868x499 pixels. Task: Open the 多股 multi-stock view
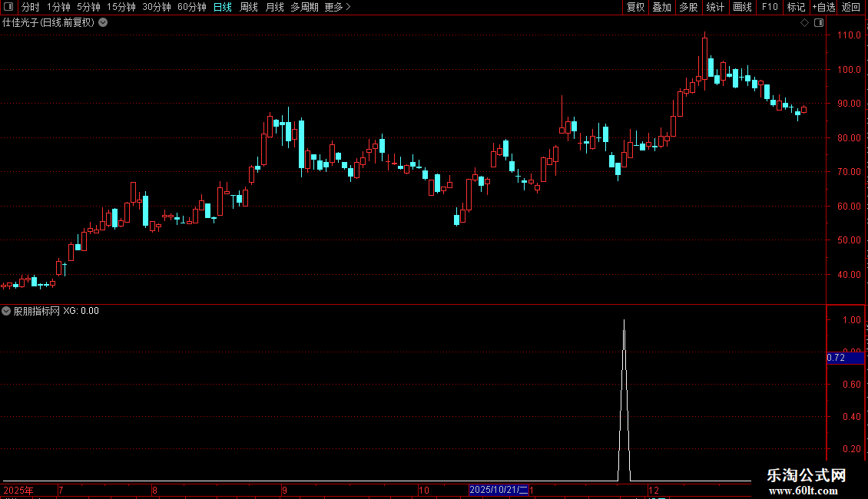tap(688, 7)
